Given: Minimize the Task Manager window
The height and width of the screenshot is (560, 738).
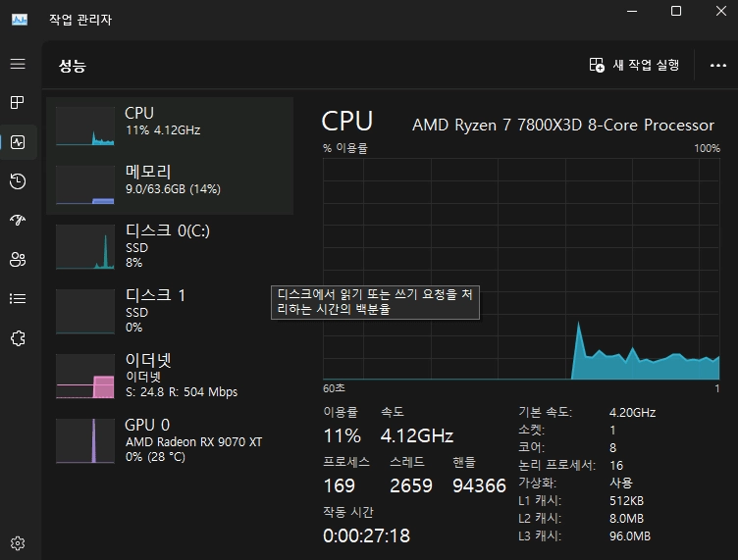Looking at the screenshot, I should (x=632, y=12).
